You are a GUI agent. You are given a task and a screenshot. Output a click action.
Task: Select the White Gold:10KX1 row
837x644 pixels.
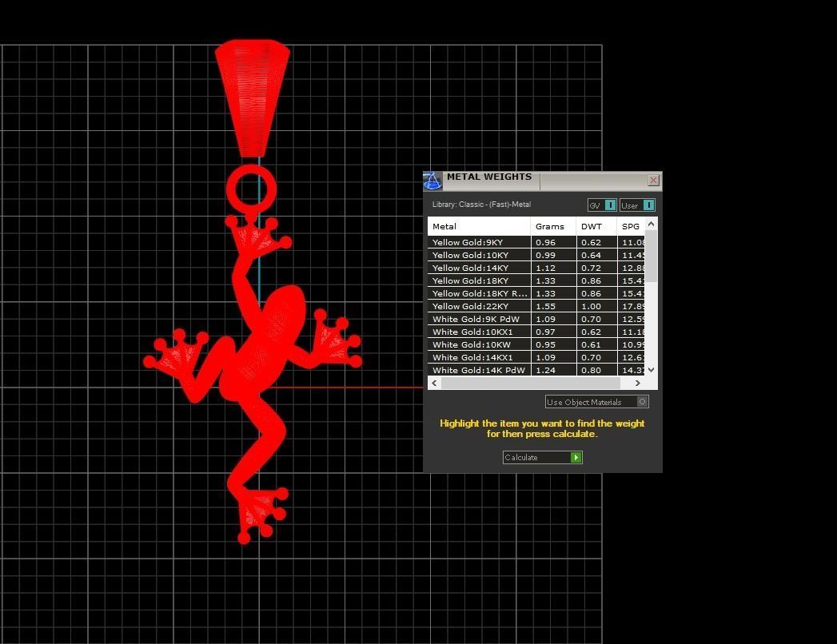coord(536,332)
